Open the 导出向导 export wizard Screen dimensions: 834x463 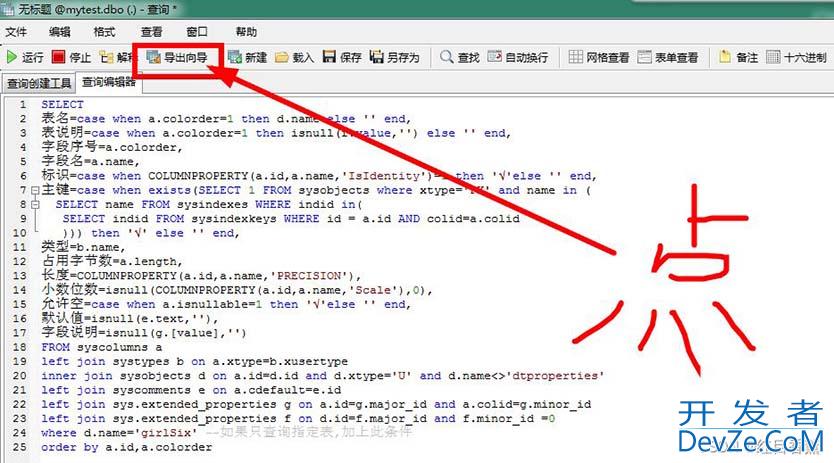(x=177, y=57)
